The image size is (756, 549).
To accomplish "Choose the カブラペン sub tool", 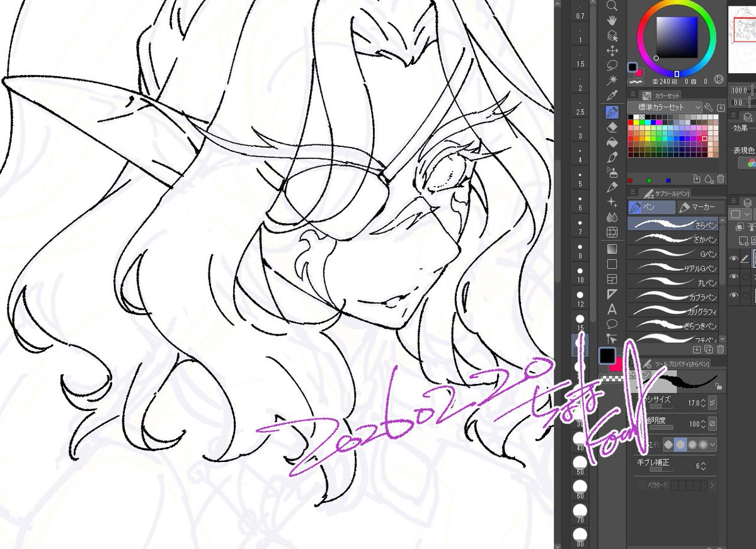I will 673,297.
